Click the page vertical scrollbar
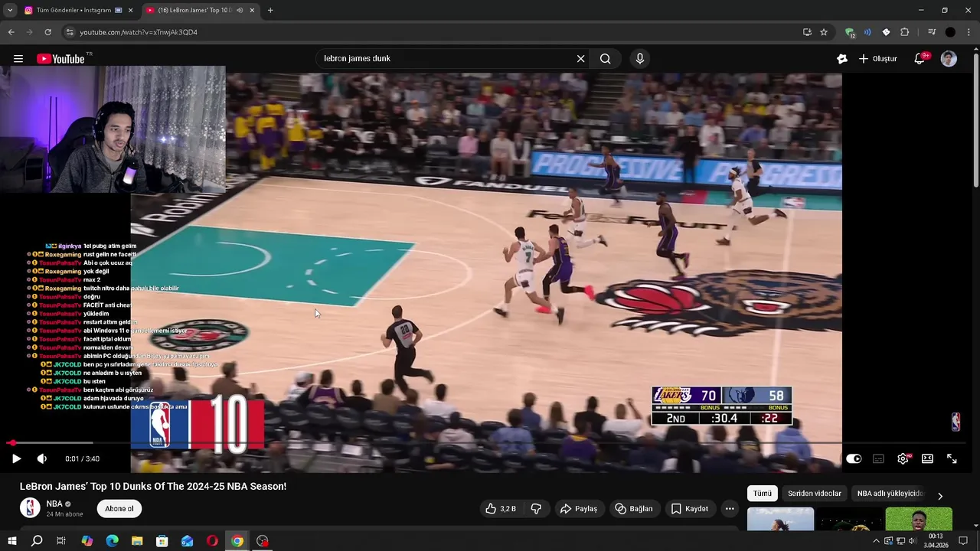Viewport: 980px width, 551px height. click(975, 119)
